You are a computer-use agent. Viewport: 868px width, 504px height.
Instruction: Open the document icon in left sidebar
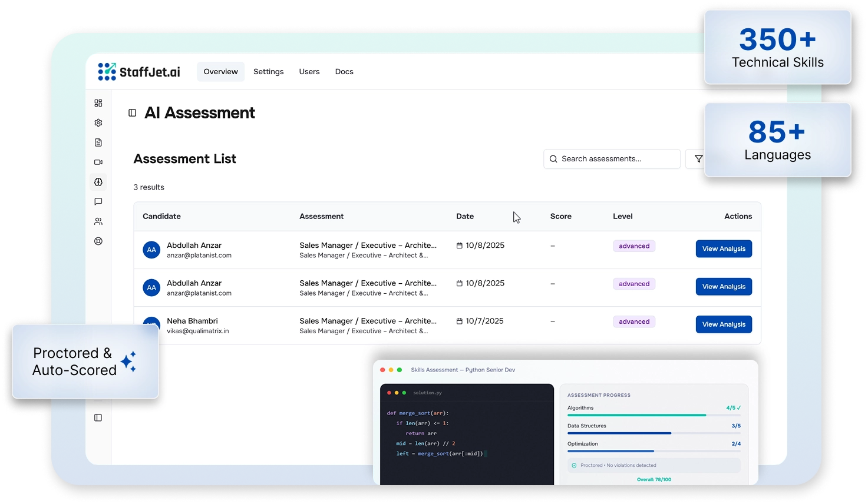tap(98, 142)
